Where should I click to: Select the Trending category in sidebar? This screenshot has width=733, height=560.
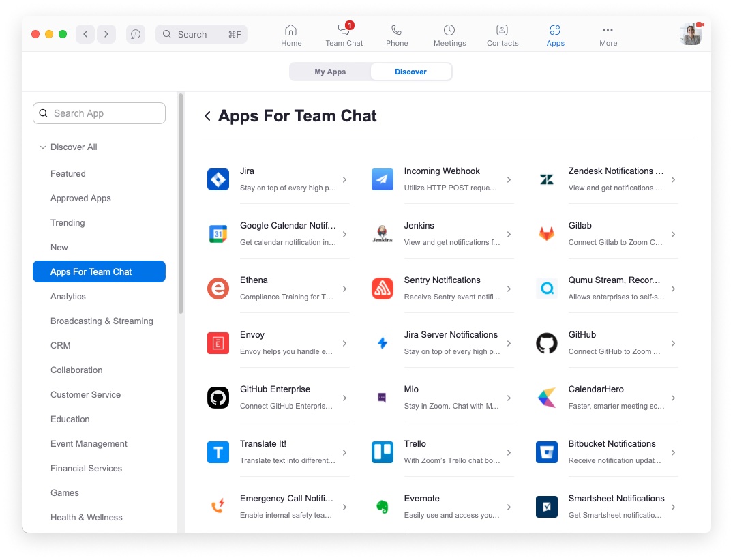click(x=68, y=222)
